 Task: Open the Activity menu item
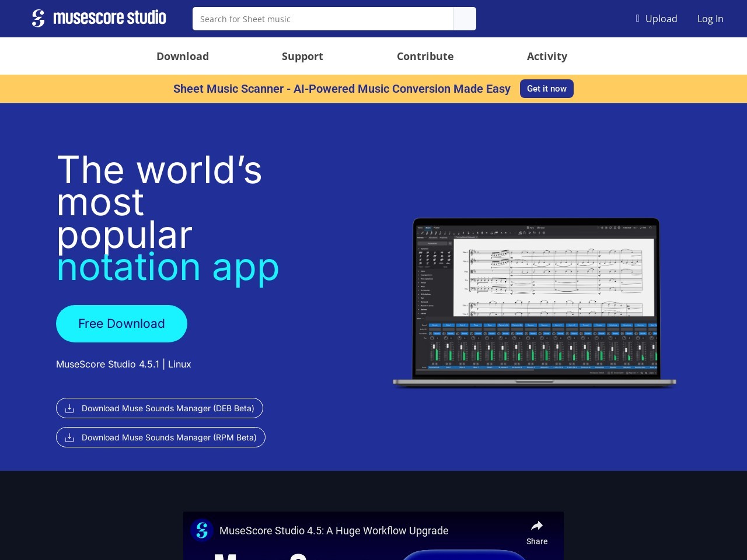point(547,56)
